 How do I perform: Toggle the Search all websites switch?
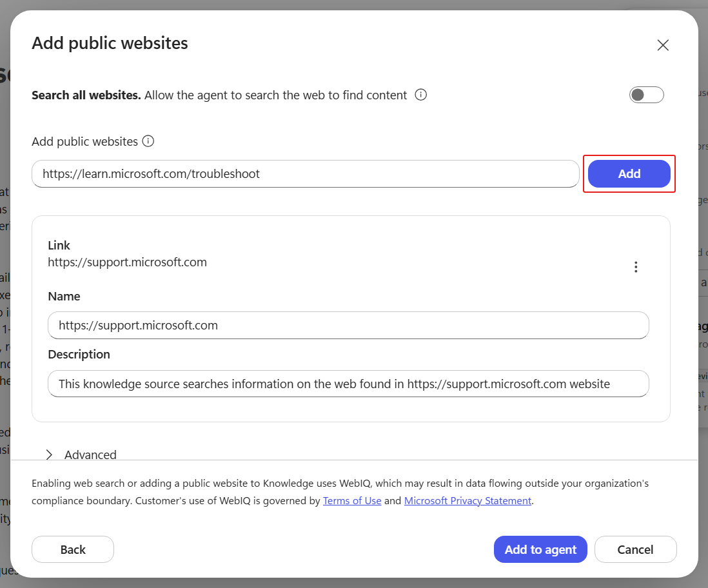point(646,95)
